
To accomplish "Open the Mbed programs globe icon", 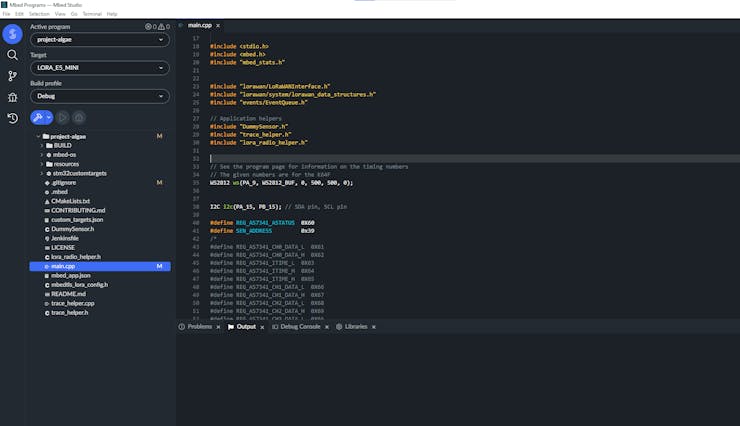I will (x=12, y=34).
